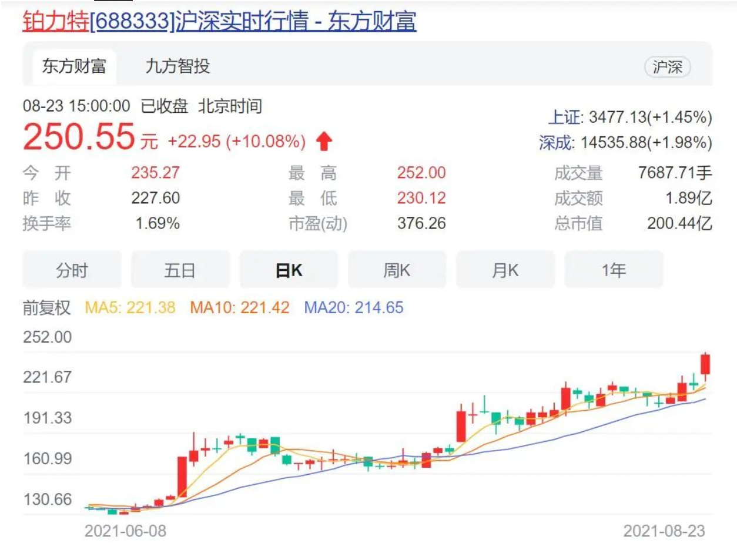Click the 191.33 y-axis label
The height and width of the screenshot is (560, 737).
point(47,418)
